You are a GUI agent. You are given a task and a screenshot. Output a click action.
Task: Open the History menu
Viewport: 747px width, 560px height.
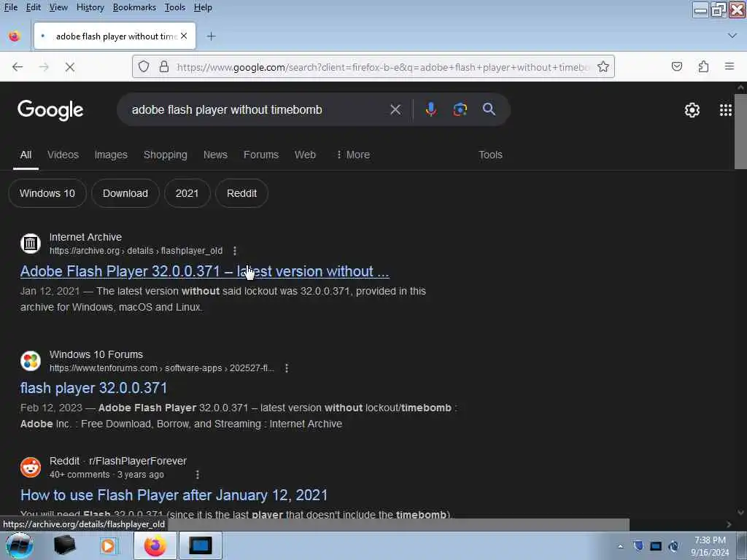[90, 7]
